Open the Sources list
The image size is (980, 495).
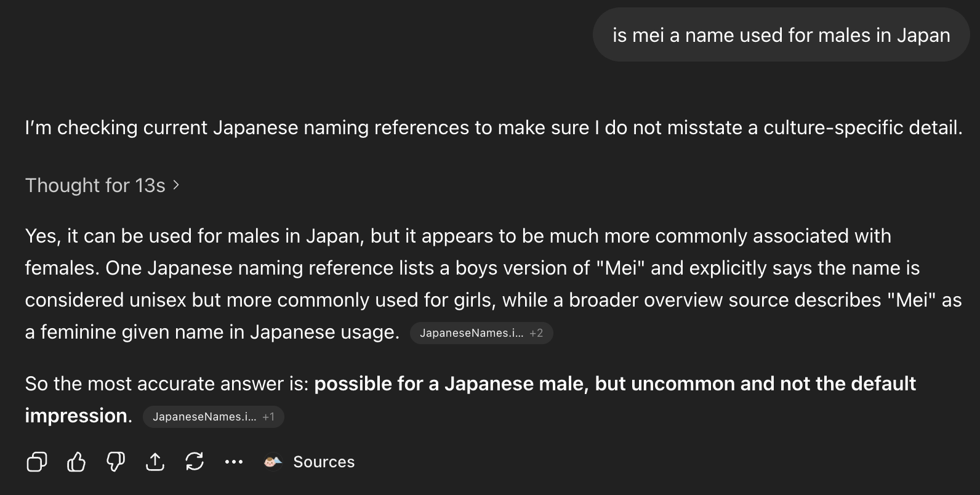pyautogui.click(x=324, y=462)
